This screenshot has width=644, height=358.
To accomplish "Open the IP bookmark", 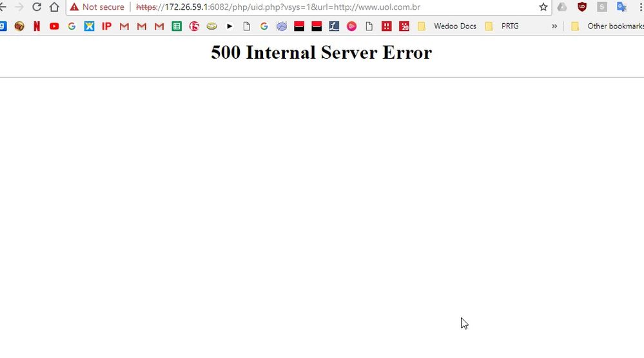I will tap(106, 26).
